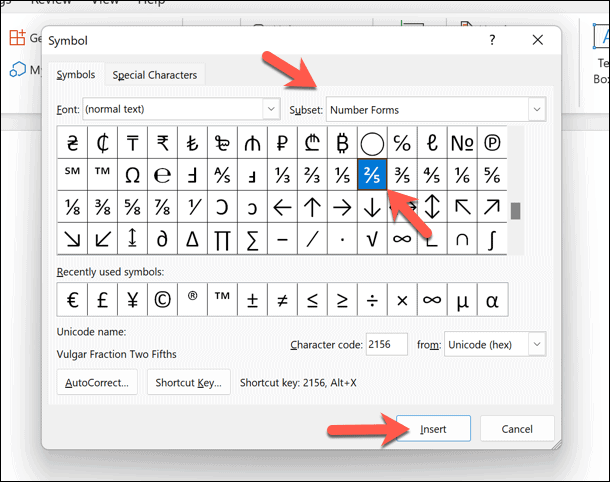Screen dimensions: 610x482
Task: Select the summation sigma symbol
Action: click(x=252, y=238)
